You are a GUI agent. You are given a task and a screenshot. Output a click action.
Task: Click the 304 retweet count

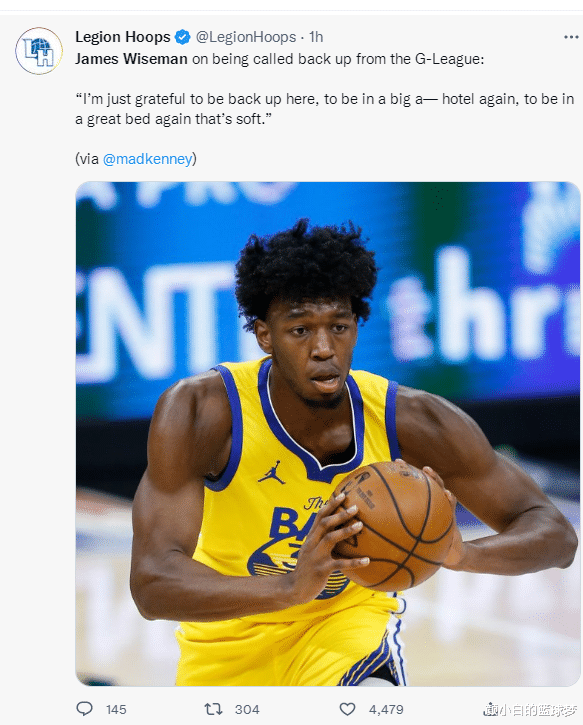coord(247,709)
